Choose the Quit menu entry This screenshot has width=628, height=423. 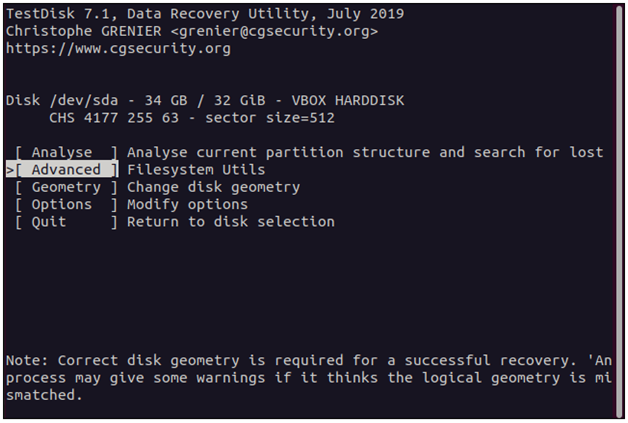pyautogui.click(x=66, y=222)
